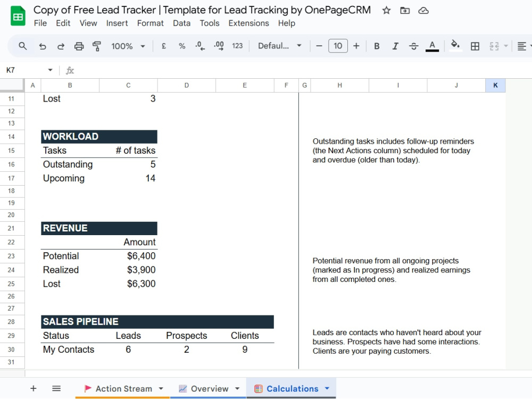Show all sheets list
Image resolution: width=532 pixels, height=399 pixels.
(x=56, y=388)
